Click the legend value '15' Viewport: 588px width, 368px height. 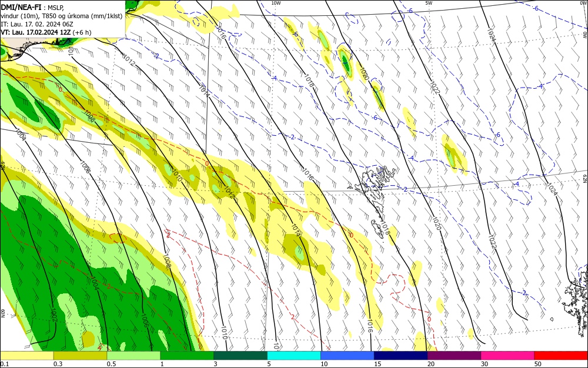[x=377, y=364]
